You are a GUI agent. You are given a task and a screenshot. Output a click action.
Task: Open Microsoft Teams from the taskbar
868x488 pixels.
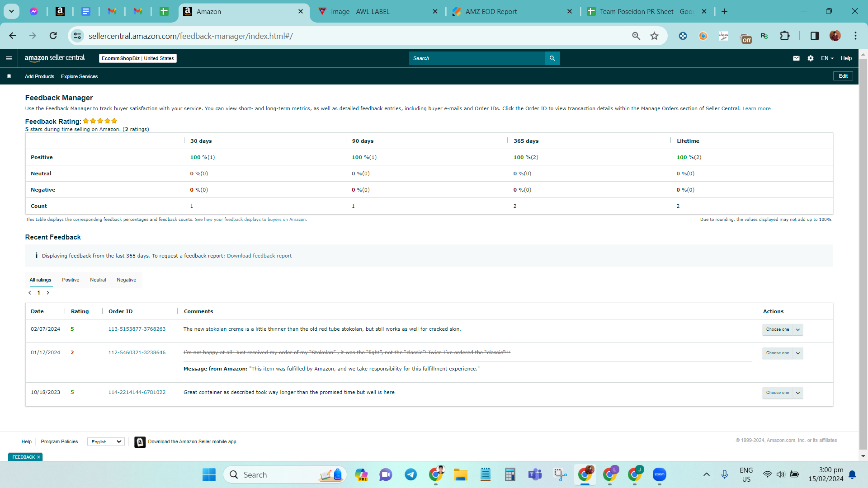point(535,474)
